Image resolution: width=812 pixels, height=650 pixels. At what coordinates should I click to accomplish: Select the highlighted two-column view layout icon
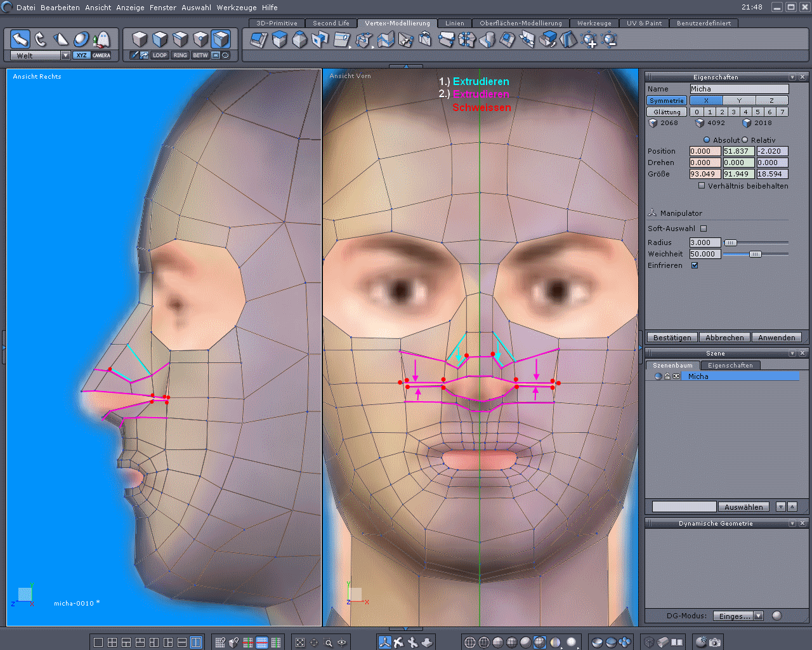196,642
